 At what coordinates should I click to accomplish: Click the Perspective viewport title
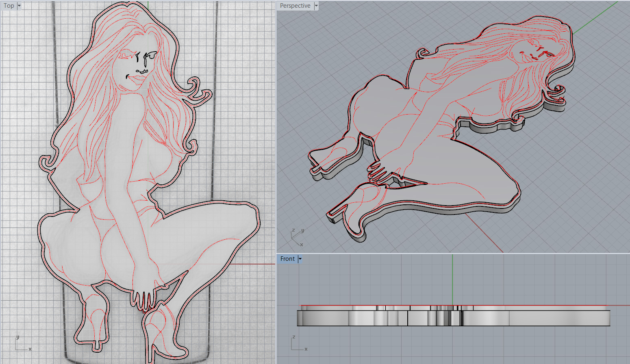(x=295, y=6)
